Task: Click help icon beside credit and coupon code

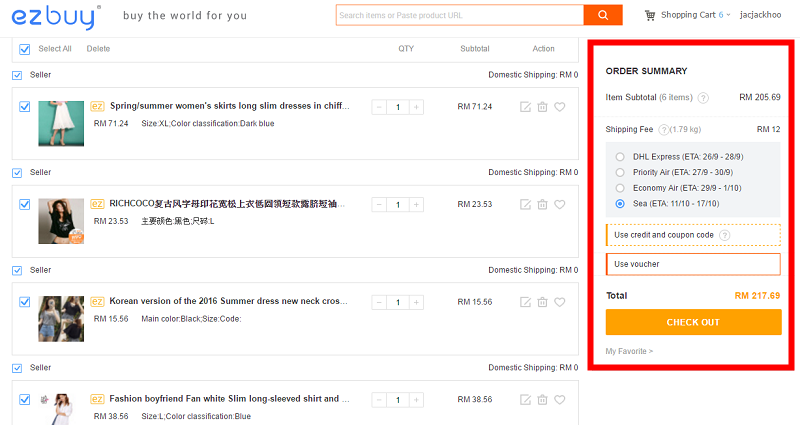Action: click(724, 235)
